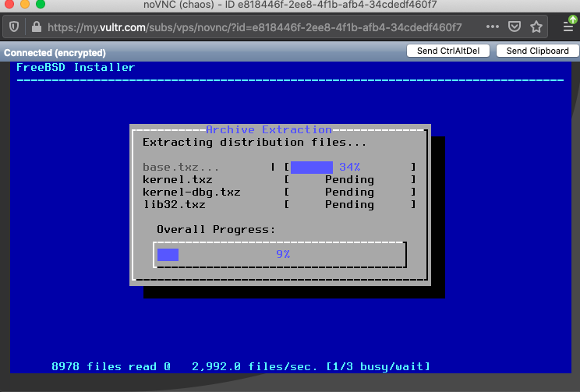Click the tracking protection shield icon

point(14,26)
